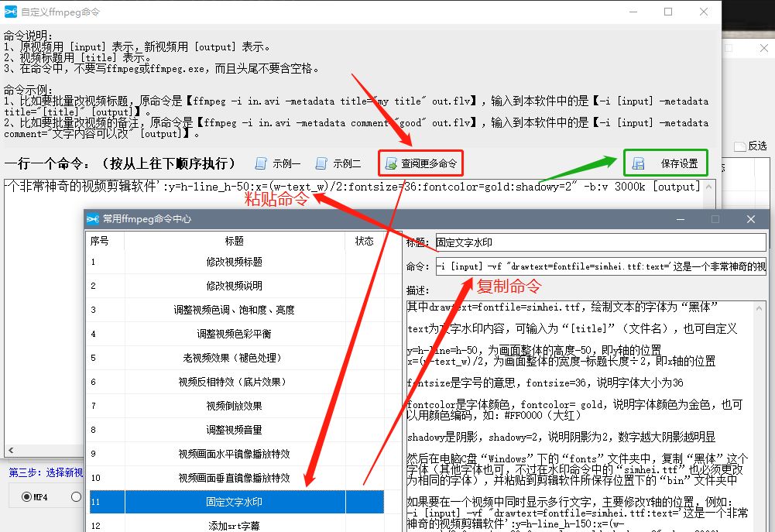Select row 7 视频倒放效果

[x=236, y=406]
